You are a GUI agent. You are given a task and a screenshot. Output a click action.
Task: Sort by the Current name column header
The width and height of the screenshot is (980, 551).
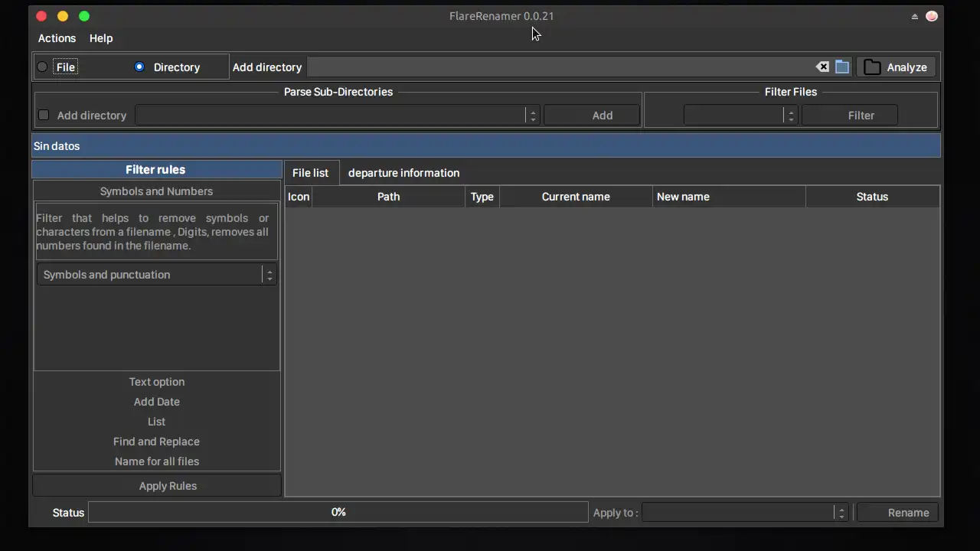(576, 197)
